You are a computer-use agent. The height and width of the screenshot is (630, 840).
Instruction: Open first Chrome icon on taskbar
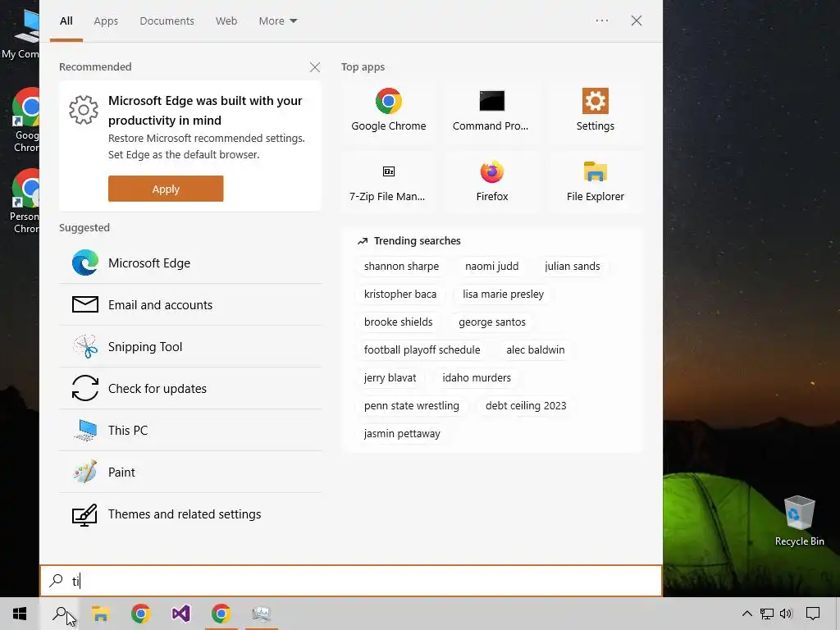140,614
